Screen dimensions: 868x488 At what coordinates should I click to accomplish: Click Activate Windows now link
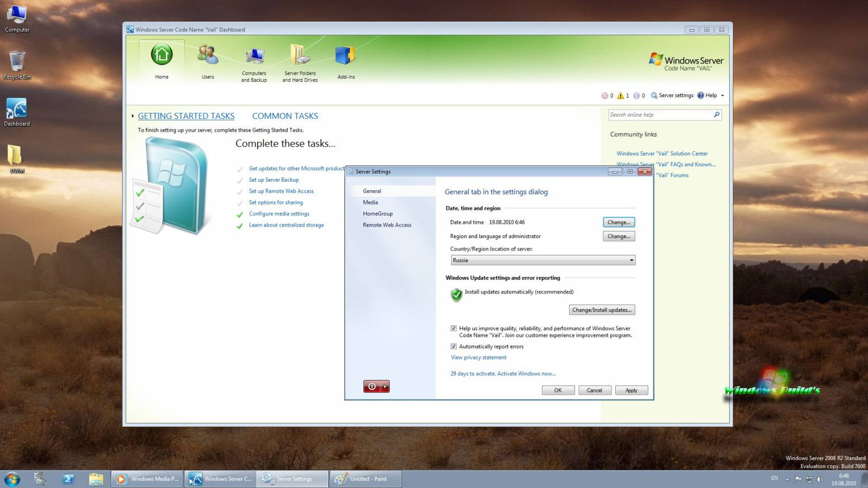point(527,374)
